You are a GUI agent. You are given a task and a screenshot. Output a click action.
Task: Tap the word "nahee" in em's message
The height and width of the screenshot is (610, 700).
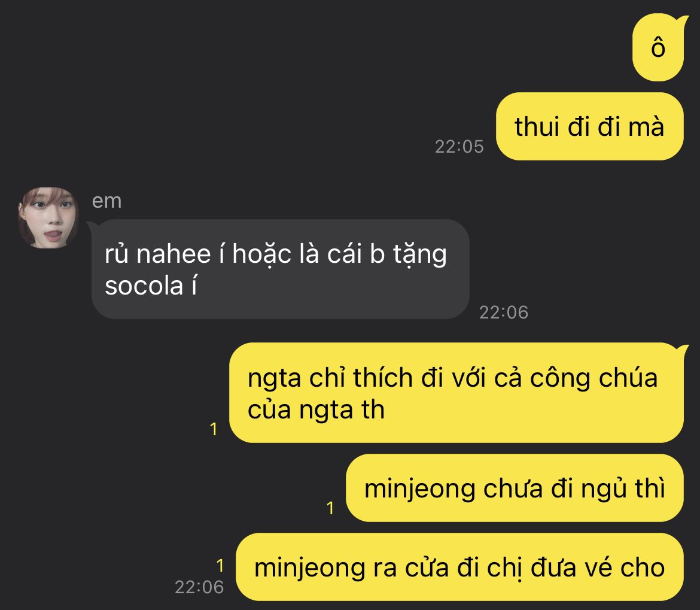click(174, 254)
